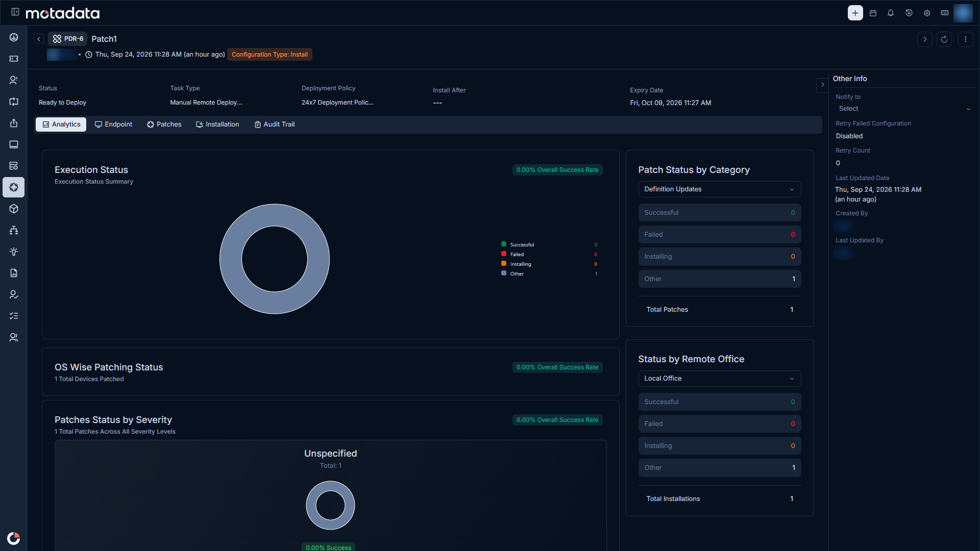Click the Configuration Type: Install tag

tap(269, 55)
